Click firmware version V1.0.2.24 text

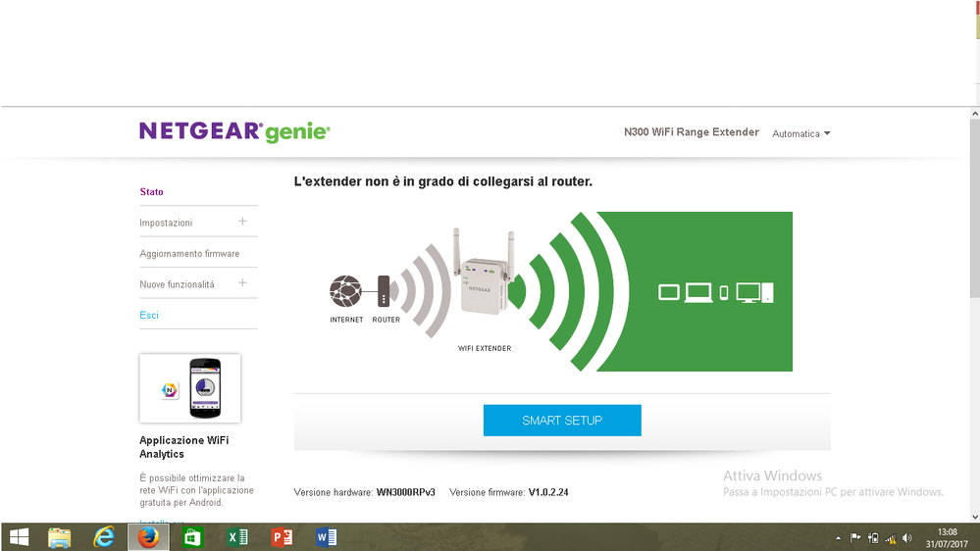point(548,492)
